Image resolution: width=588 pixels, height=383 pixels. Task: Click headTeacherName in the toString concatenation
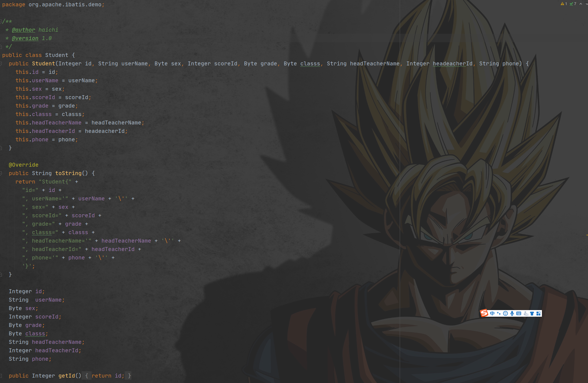tap(126, 241)
